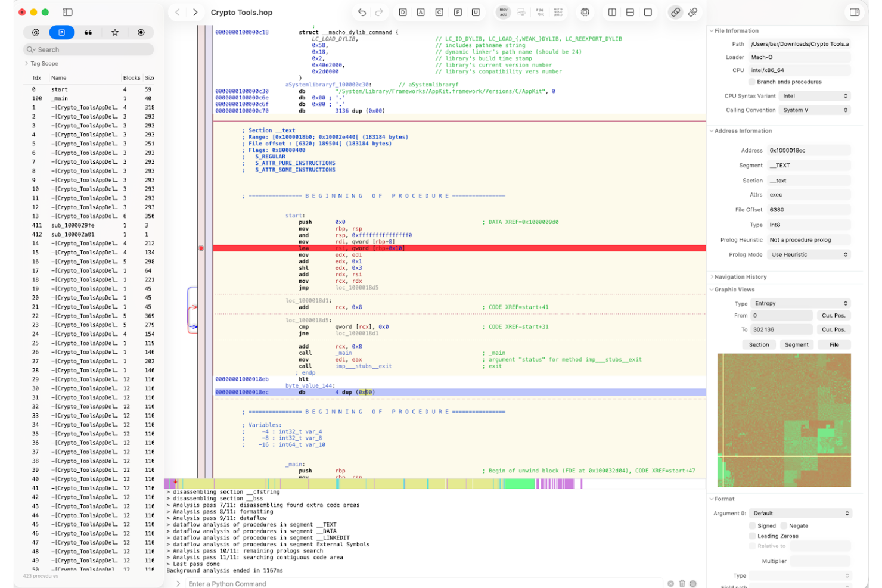Show the Strings list via quotes icon
The height and width of the screenshot is (588, 882).
click(x=88, y=32)
